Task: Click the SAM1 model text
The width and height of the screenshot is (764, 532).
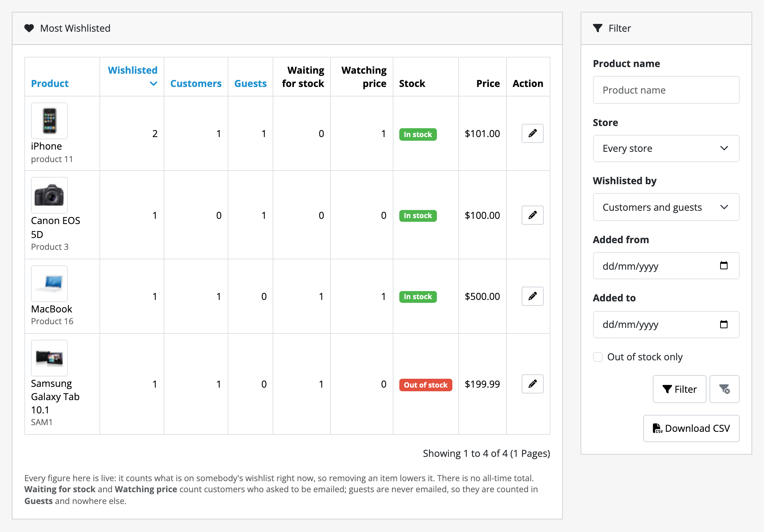Action: (42, 422)
